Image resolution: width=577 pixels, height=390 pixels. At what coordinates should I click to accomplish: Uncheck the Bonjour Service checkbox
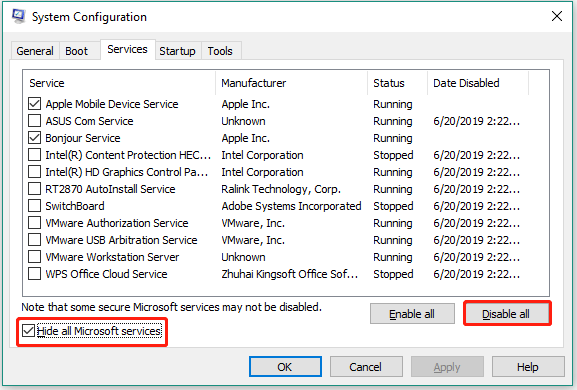click(x=35, y=138)
